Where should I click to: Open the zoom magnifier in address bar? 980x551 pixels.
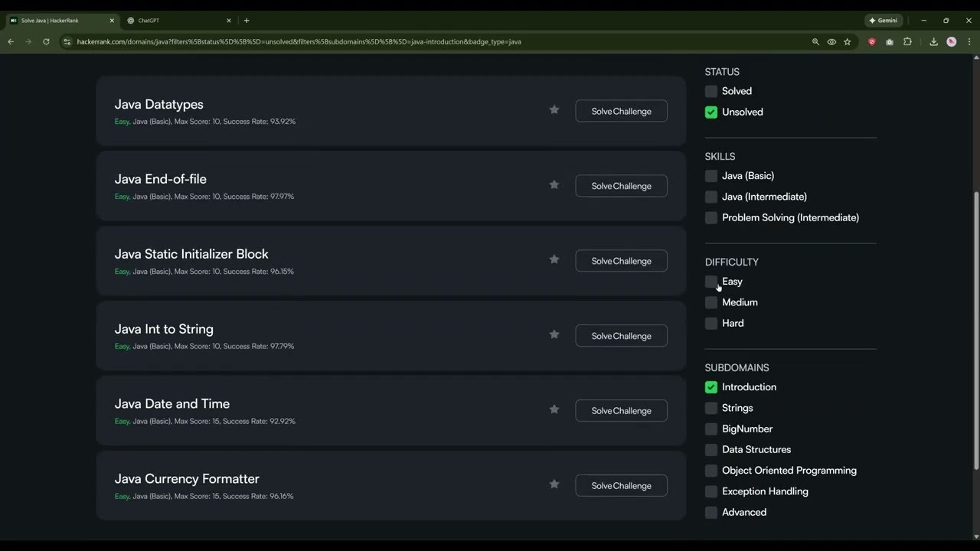coord(815,41)
